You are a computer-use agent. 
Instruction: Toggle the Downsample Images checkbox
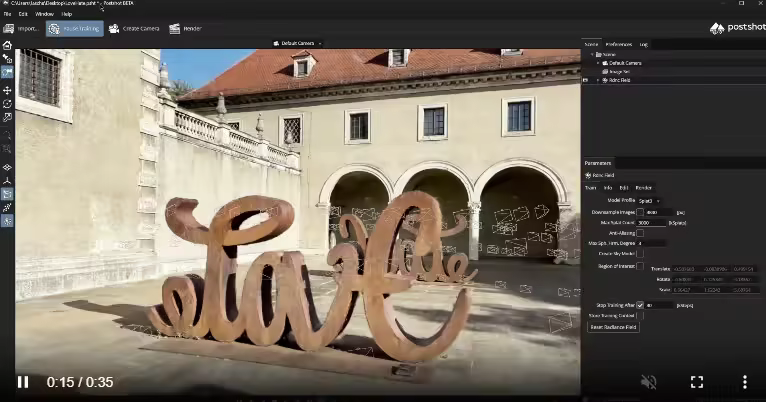(x=640, y=211)
